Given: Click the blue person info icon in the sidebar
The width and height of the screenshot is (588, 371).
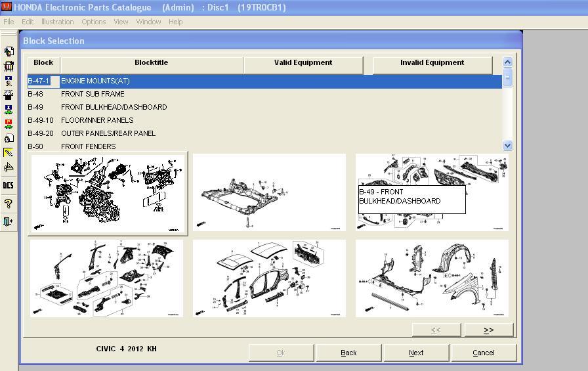Looking at the screenshot, I should click(9, 81).
